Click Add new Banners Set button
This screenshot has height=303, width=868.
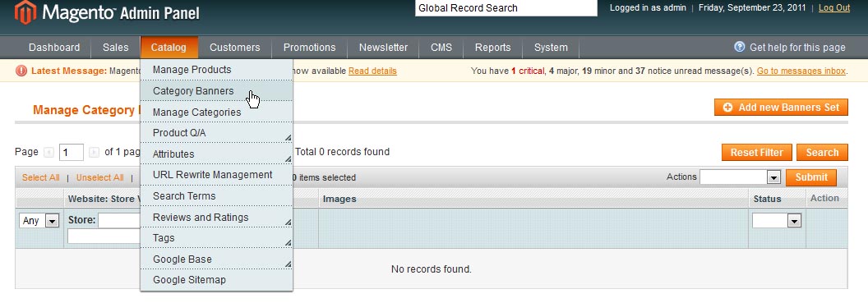pyautogui.click(x=781, y=108)
